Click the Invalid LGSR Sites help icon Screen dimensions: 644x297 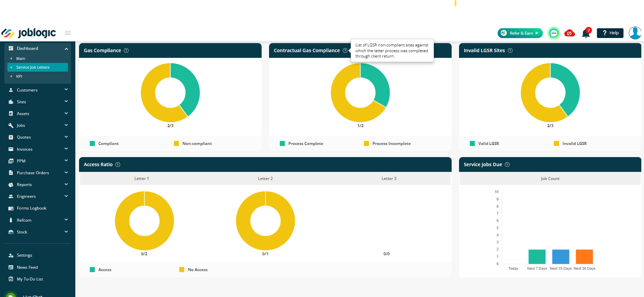click(x=510, y=50)
